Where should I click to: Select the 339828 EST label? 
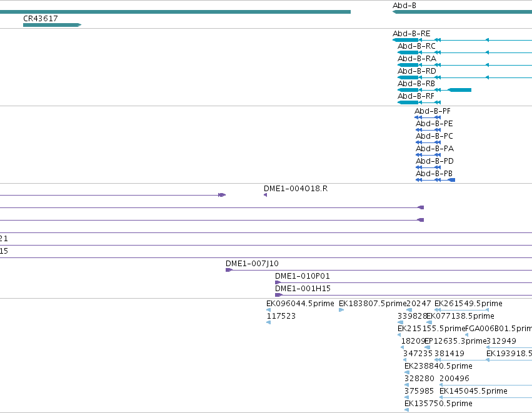[x=412, y=316]
